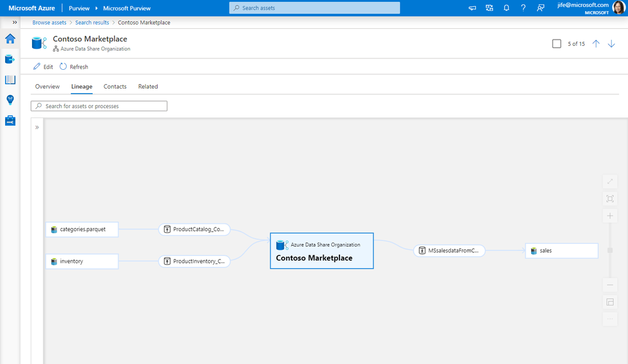This screenshot has height=364, width=628.
Task: Click the zoom to fit icon
Action: (x=610, y=199)
